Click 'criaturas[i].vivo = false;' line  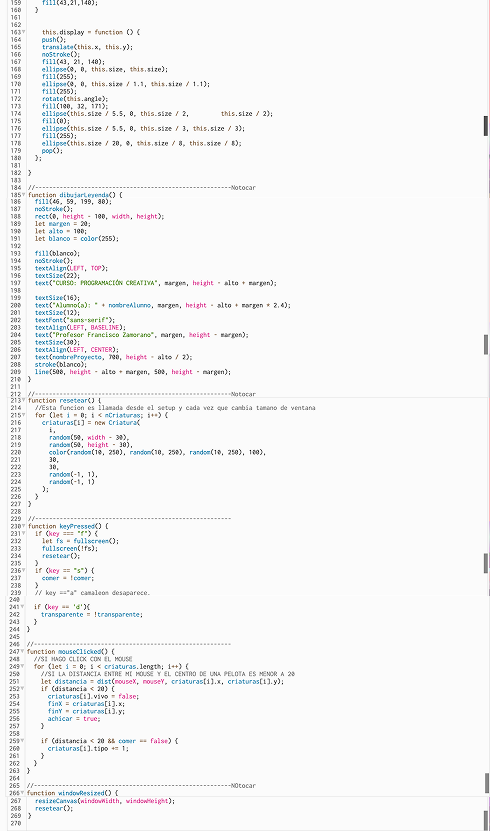(x=93, y=696)
